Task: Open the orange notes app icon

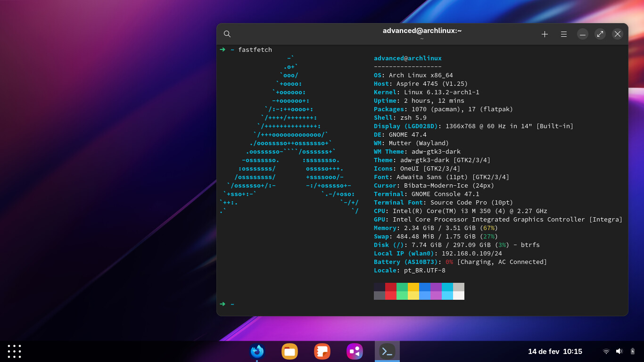Action: click(x=322, y=351)
